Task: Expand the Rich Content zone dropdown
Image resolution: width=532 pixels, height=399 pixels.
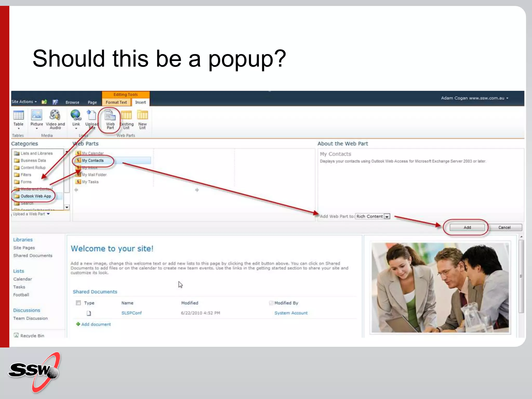Action: [x=387, y=216]
